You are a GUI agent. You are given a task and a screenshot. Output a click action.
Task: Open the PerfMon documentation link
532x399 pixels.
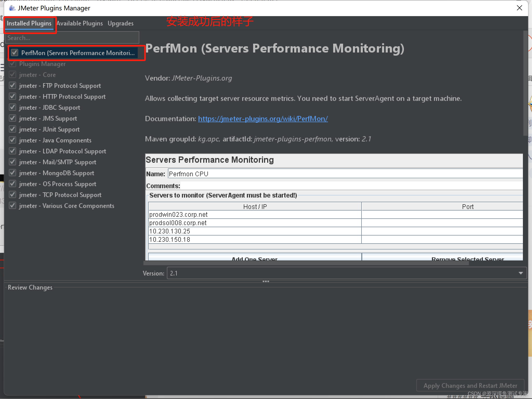pyautogui.click(x=263, y=119)
